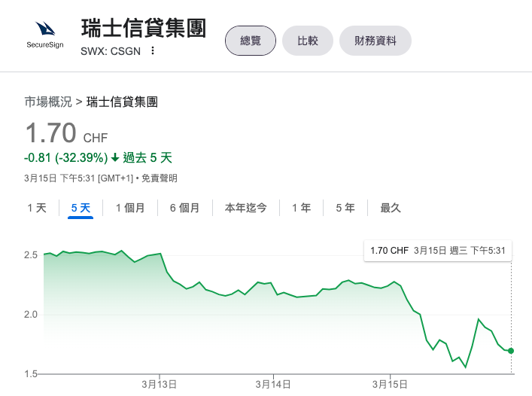Click the 2.5 y-axis label
The width and height of the screenshot is (532, 396).
pos(31,255)
